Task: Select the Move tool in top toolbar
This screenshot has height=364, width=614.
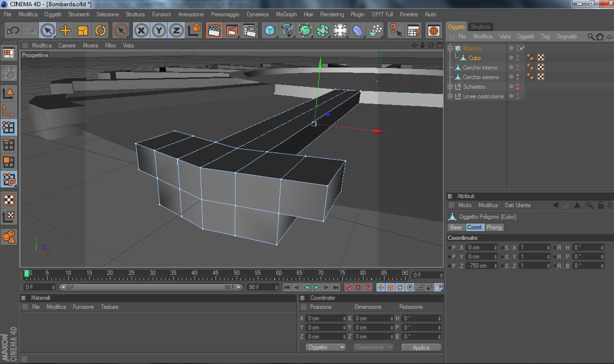Action: coord(65,31)
